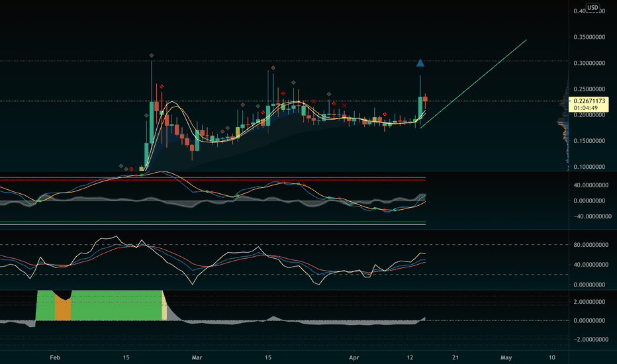Click the gray diamond atop the February spike wick
Screen dimensions: 617x364
(x=152, y=56)
